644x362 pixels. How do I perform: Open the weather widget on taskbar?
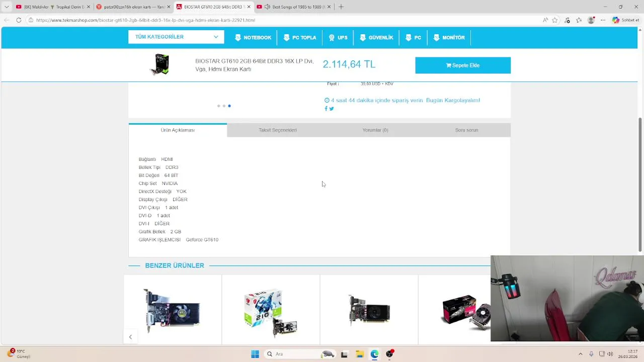(x=19, y=354)
